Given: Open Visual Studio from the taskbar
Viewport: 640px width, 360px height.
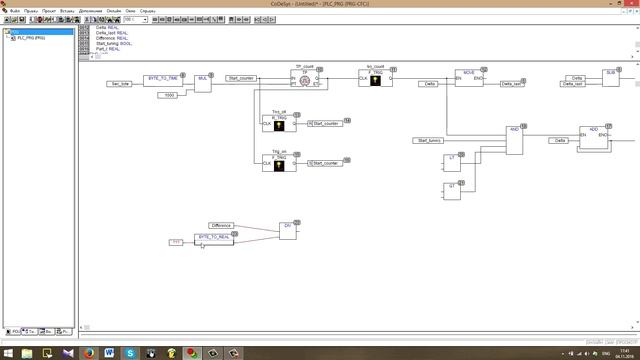Looking at the screenshot, I should click(x=68, y=353).
